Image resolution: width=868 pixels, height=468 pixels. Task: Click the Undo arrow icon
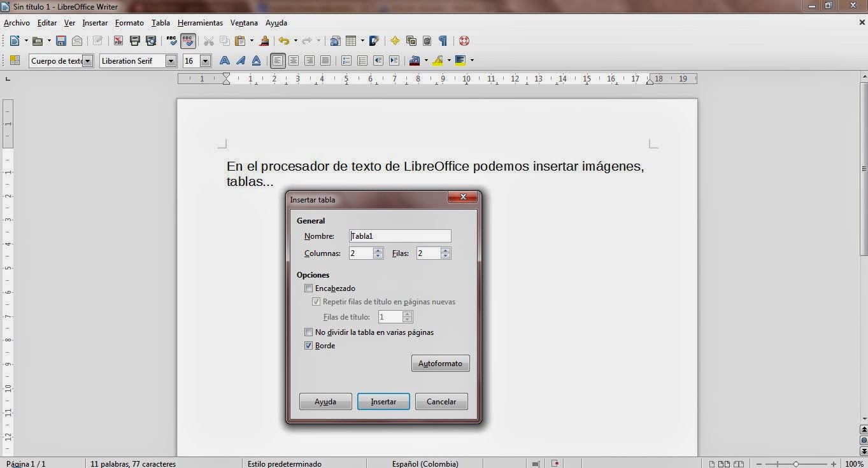click(x=284, y=41)
